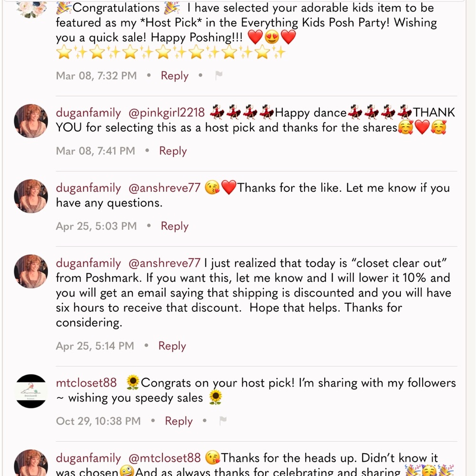Viewport: 476px width, 476px height.
Task: Open @anshreve77 mention in the Thanks for the like comment
Action: (x=165, y=188)
